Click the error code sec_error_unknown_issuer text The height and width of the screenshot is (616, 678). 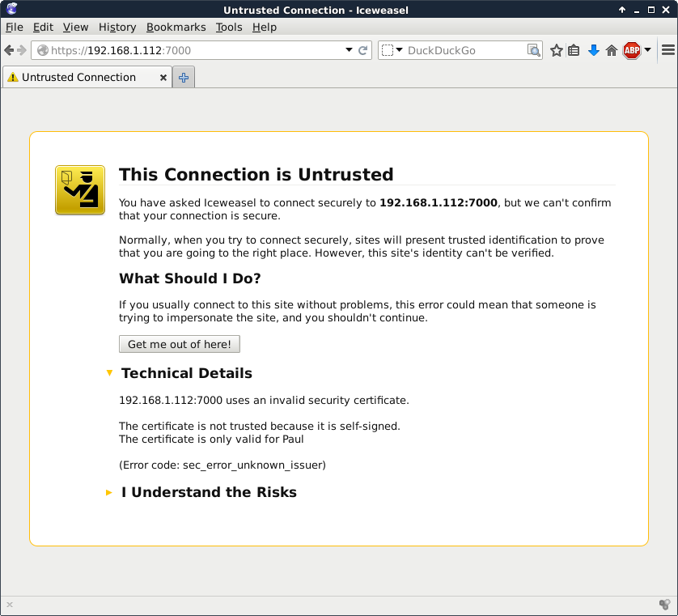click(x=222, y=465)
